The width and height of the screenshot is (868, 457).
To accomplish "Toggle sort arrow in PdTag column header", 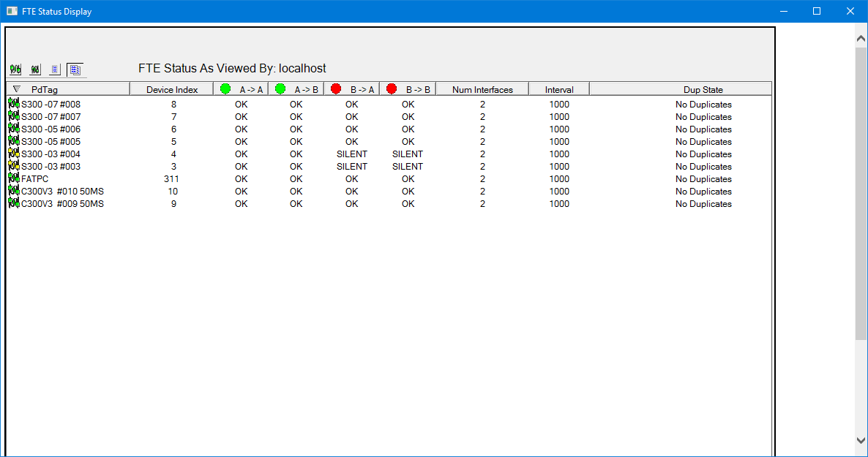I will 17,89.
